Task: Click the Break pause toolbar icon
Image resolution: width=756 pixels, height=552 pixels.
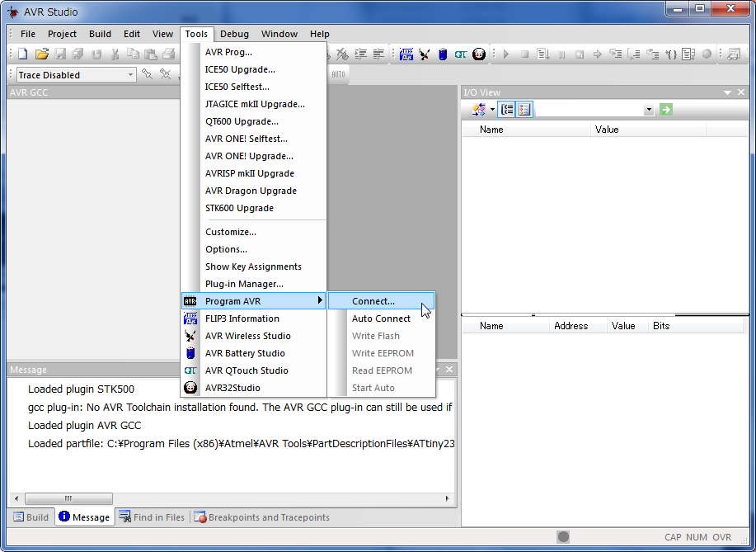Action: pyautogui.click(x=561, y=54)
